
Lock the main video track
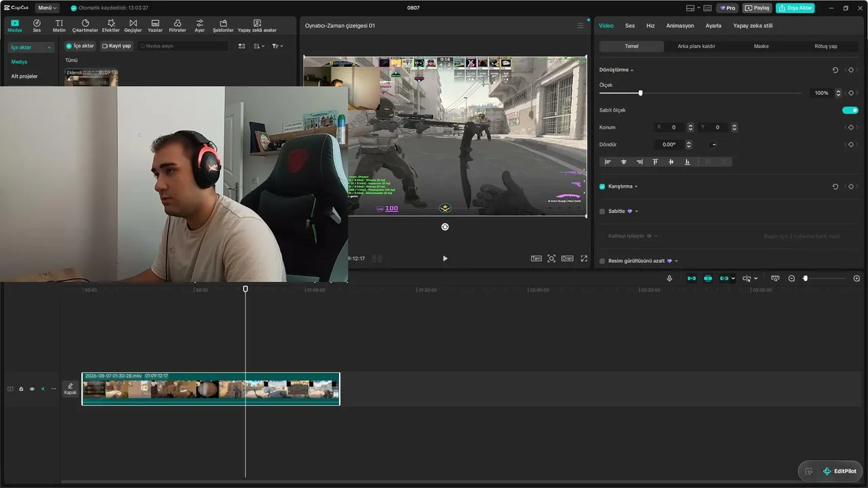21,389
